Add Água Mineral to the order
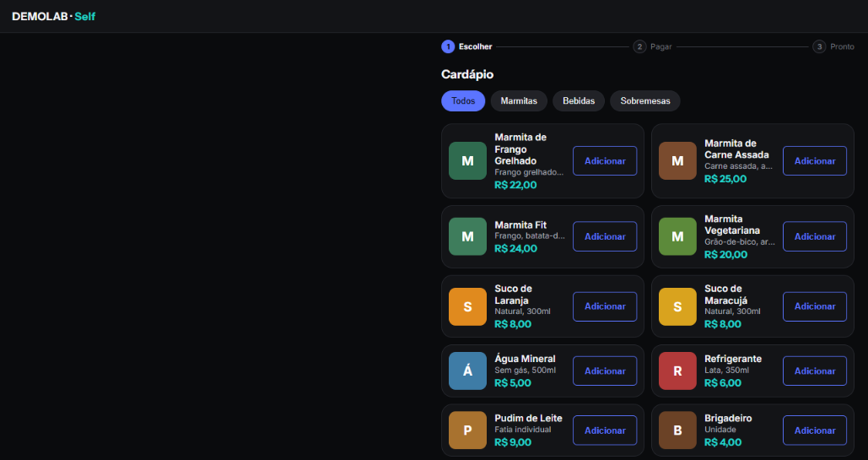Screen dimensions: 868x460 (605, 371)
